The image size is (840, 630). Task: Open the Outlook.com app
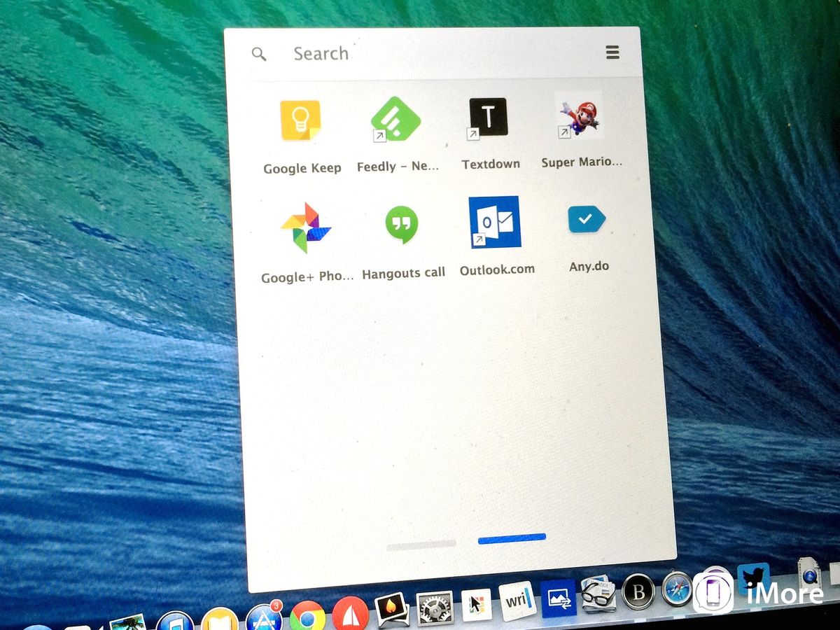(495, 223)
